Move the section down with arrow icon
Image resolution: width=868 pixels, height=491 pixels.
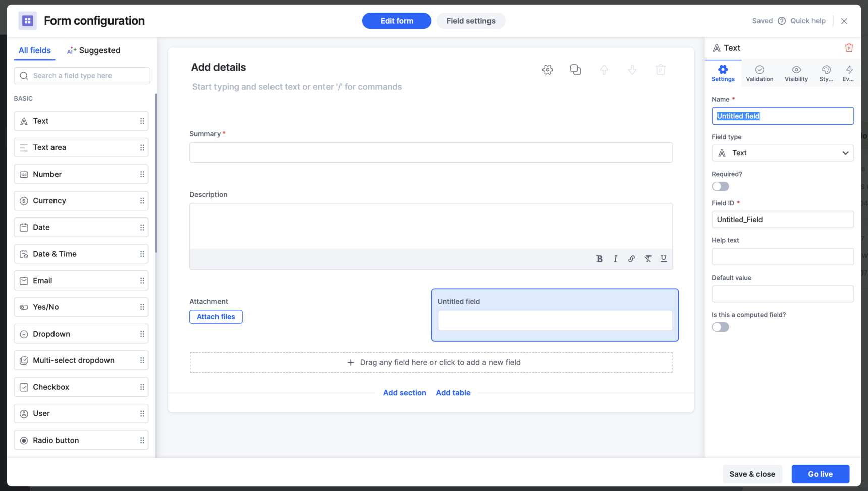pyautogui.click(x=632, y=70)
